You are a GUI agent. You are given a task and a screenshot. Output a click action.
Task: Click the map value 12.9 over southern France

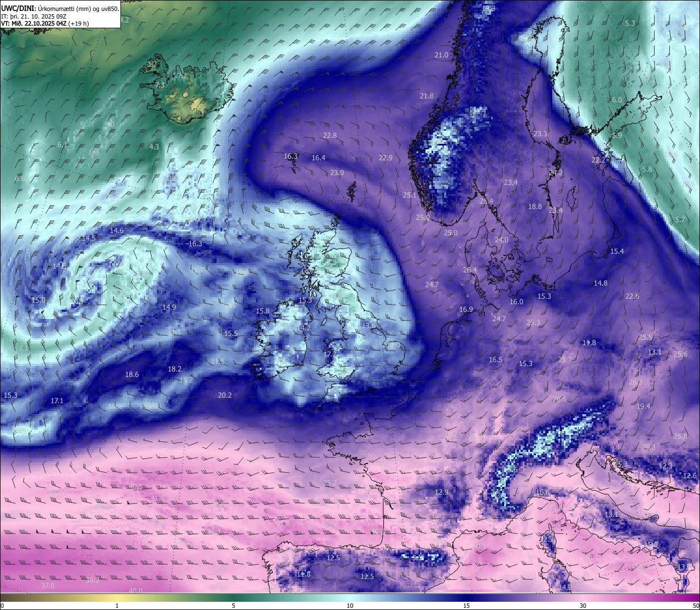(441, 492)
